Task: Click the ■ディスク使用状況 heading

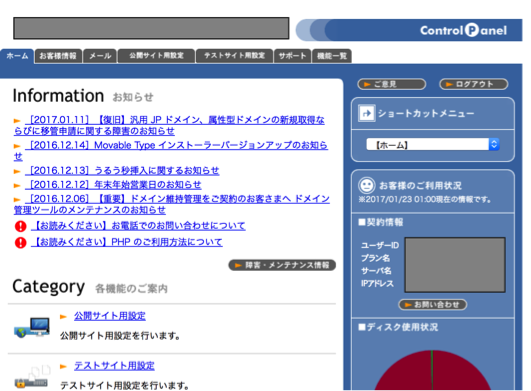Action: coord(398,327)
